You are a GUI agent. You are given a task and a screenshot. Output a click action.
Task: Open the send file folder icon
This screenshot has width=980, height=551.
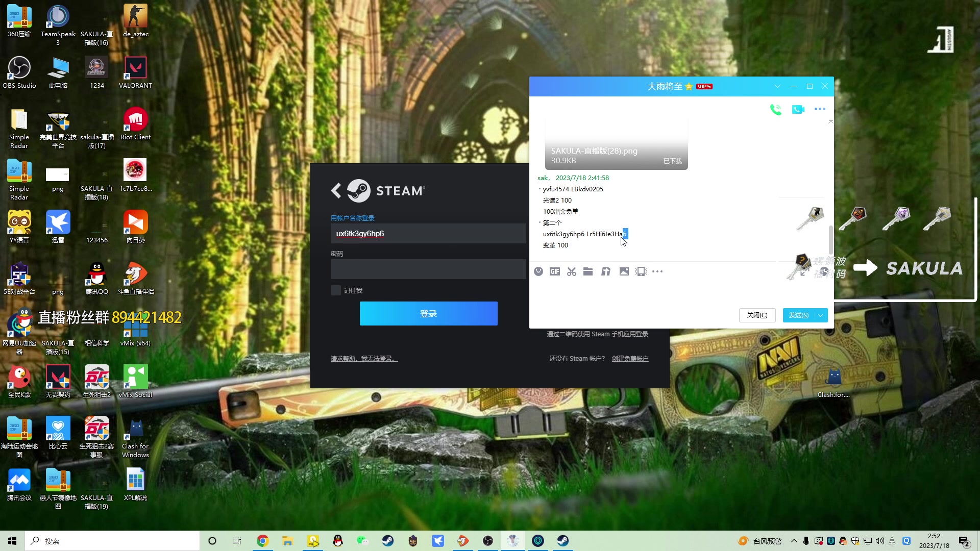coord(588,271)
